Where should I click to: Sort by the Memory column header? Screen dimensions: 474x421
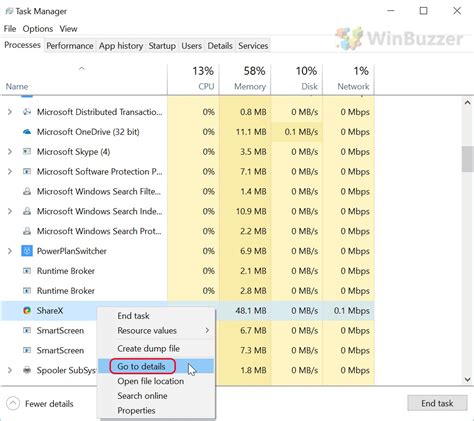(245, 79)
